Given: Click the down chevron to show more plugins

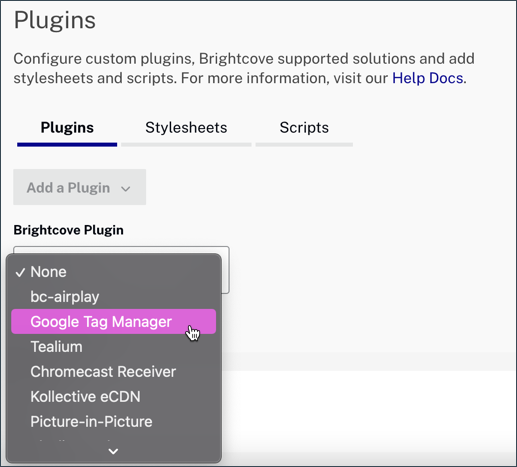Looking at the screenshot, I should (113, 451).
